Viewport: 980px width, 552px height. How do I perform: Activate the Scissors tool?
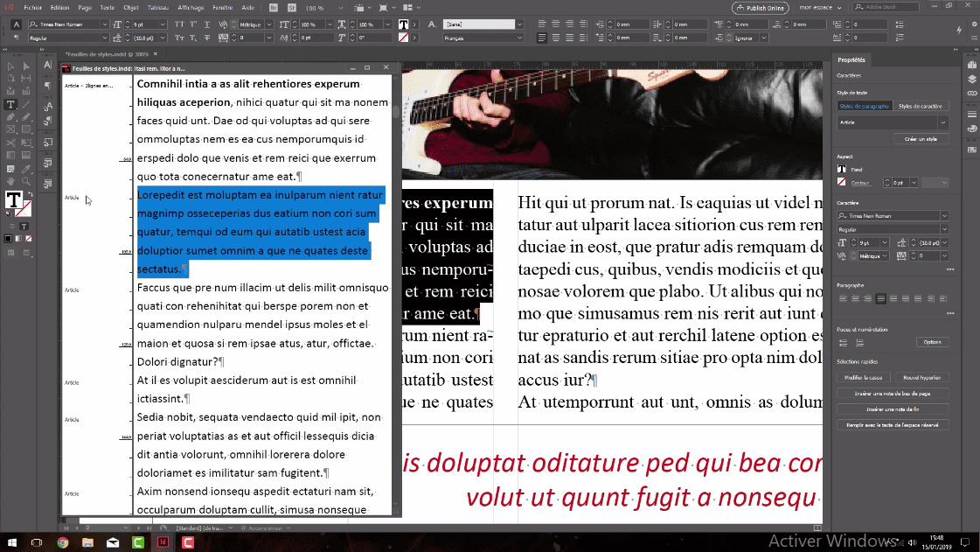point(10,143)
